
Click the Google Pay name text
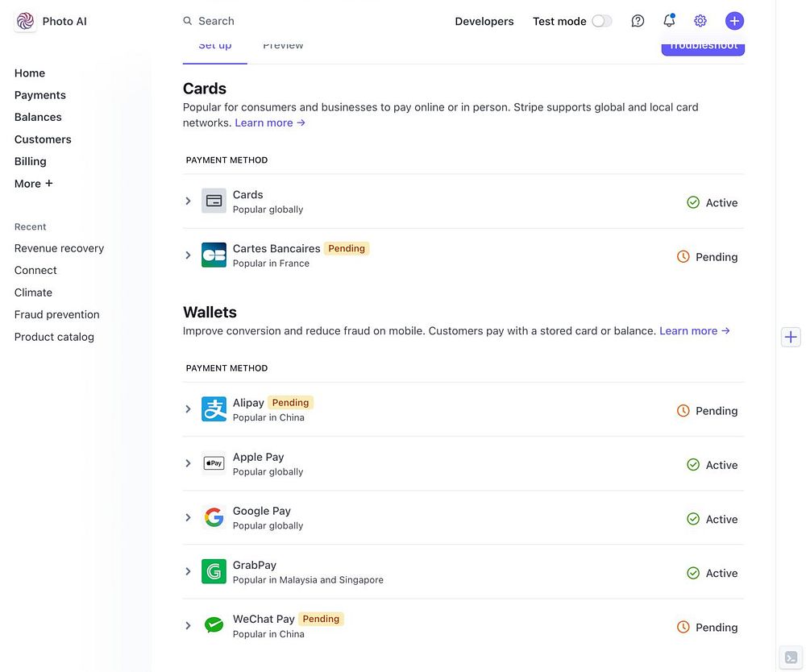point(262,511)
